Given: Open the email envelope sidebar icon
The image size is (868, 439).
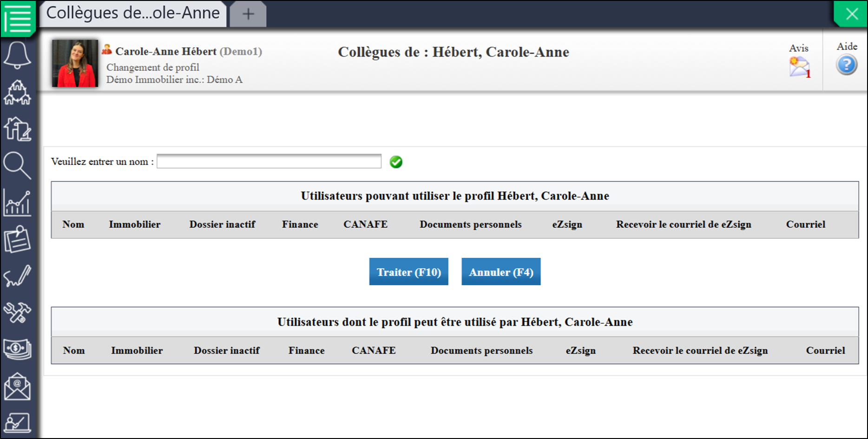Looking at the screenshot, I should (18, 387).
